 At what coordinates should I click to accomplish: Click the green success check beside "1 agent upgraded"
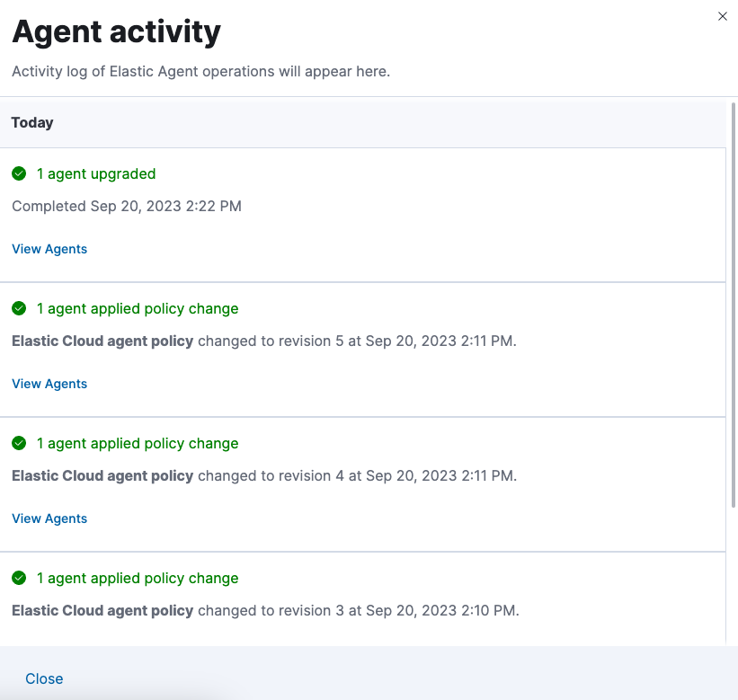click(18, 173)
